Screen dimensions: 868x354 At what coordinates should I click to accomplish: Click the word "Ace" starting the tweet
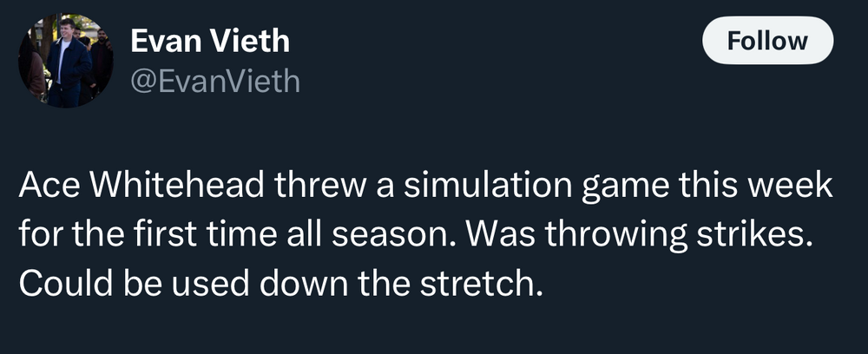tap(46, 186)
